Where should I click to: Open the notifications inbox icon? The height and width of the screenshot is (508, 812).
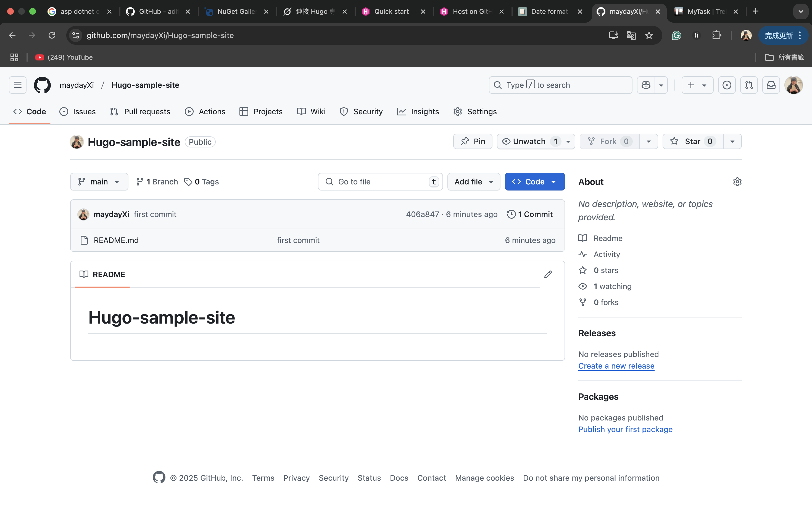pyautogui.click(x=771, y=85)
